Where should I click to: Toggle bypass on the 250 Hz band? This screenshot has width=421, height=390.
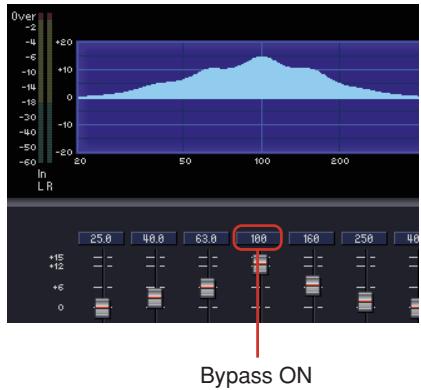364,239
